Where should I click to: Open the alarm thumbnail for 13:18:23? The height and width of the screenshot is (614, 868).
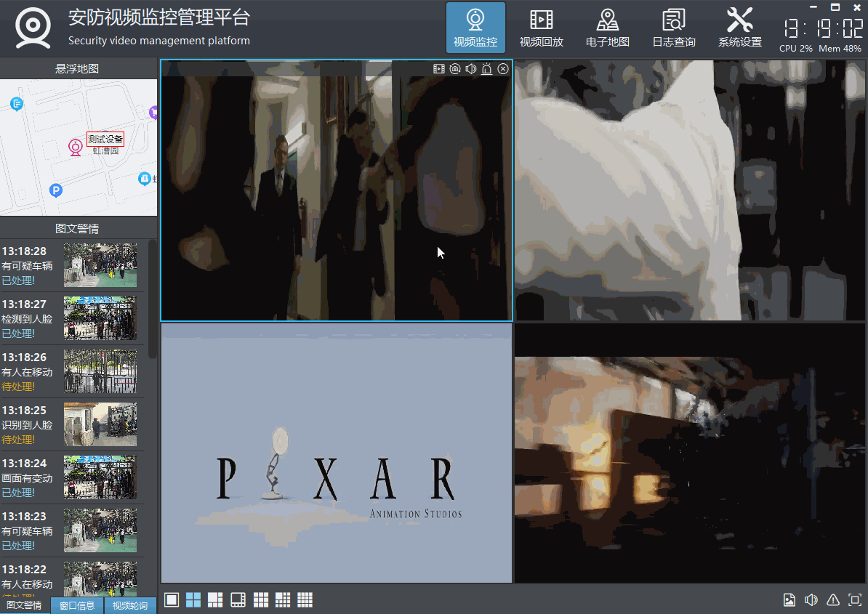[x=100, y=530]
